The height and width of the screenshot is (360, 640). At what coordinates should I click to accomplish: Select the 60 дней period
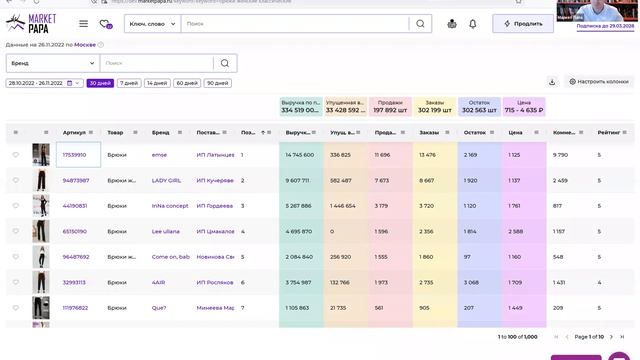click(187, 83)
